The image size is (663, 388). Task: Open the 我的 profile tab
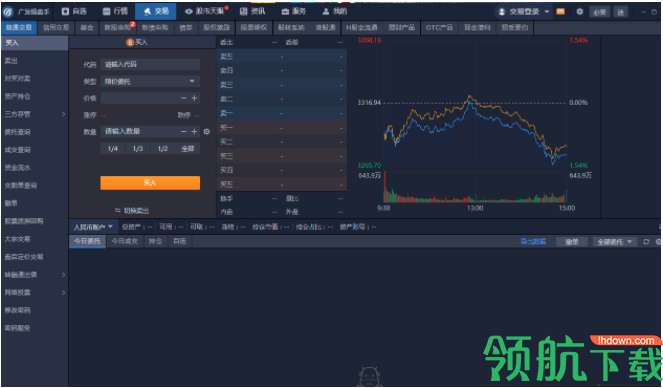[335, 11]
